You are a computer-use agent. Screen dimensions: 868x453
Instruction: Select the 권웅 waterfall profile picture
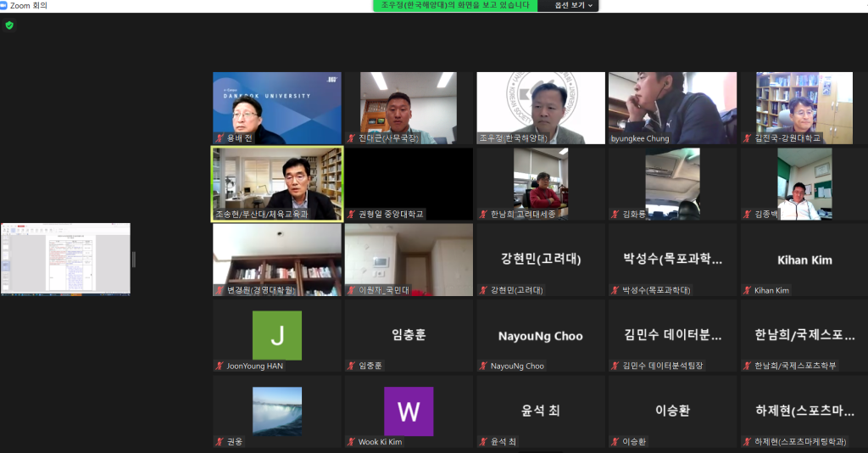276,411
